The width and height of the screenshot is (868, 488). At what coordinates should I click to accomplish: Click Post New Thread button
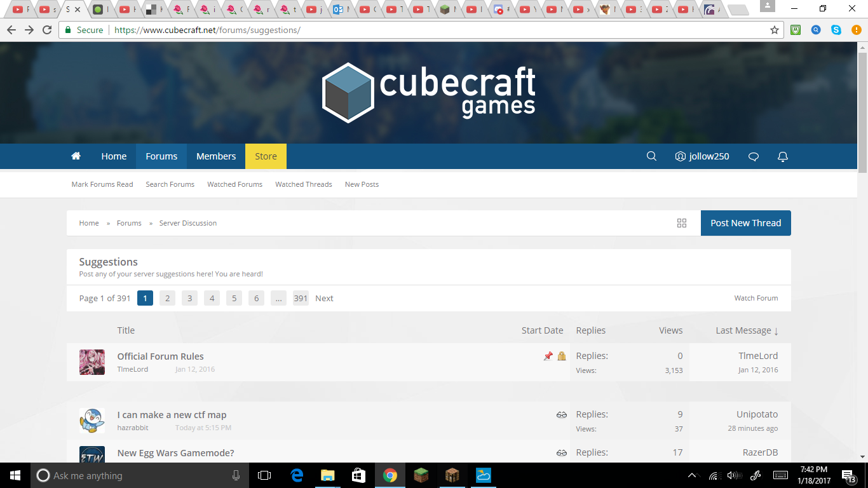pyautogui.click(x=746, y=223)
